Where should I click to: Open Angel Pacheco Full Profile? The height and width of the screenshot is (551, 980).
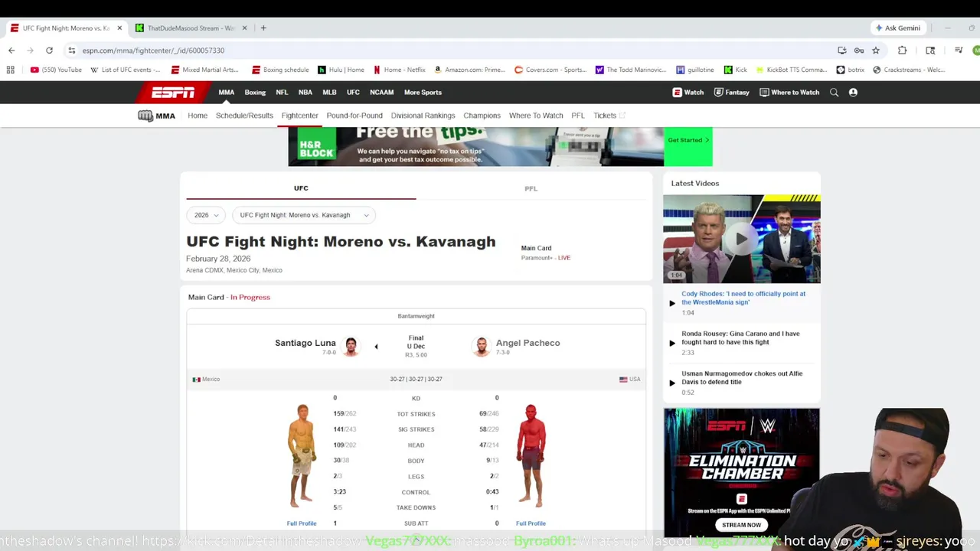pyautogui.click(x=531, y=523)
